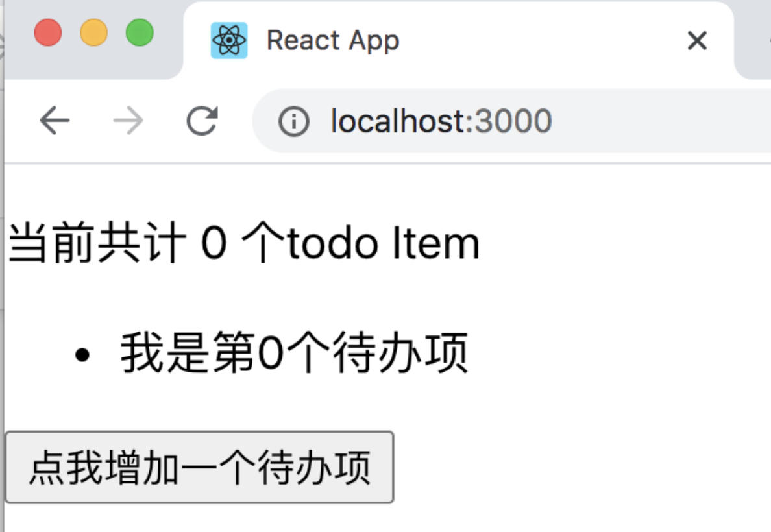Close the React App tab

pyautogui.click(x=697, y=41)
